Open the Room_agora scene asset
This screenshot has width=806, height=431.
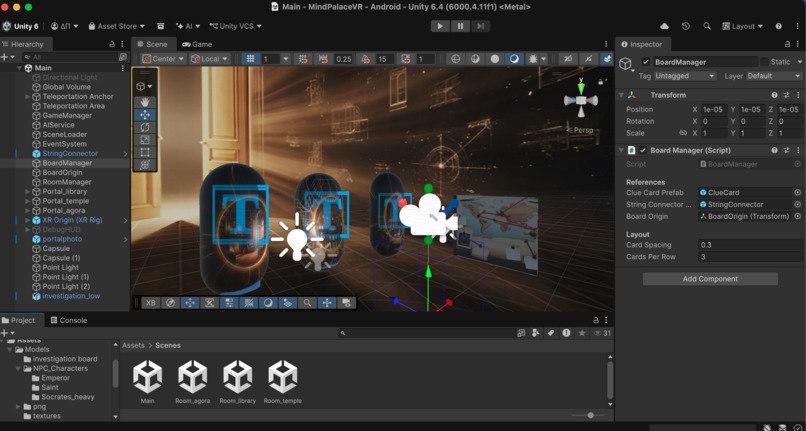[193, 382]
